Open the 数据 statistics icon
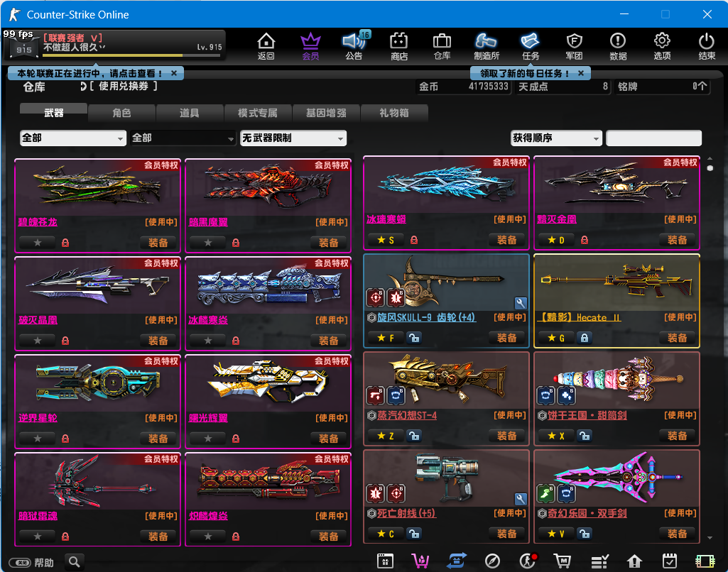 (x=618, y=46)
